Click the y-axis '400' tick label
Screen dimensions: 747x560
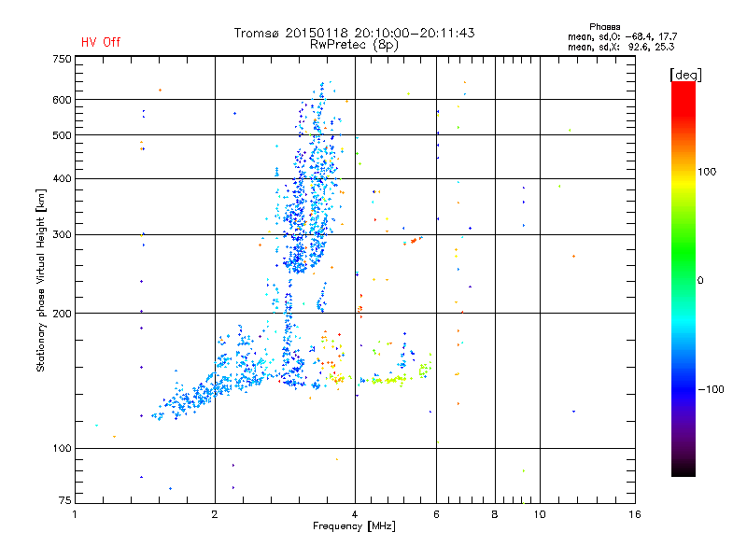click(62, 178)
